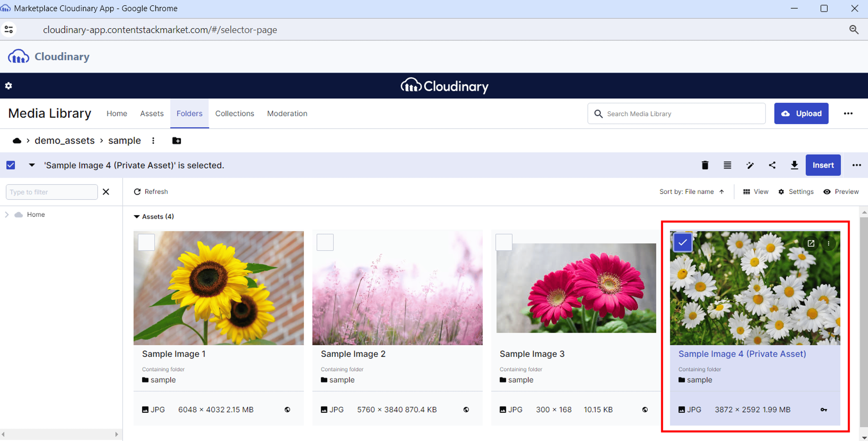This screenshot has height=441, width=868.
Task: Click the public globe icon on Sample Image 3
Action: tap(645, 409)
